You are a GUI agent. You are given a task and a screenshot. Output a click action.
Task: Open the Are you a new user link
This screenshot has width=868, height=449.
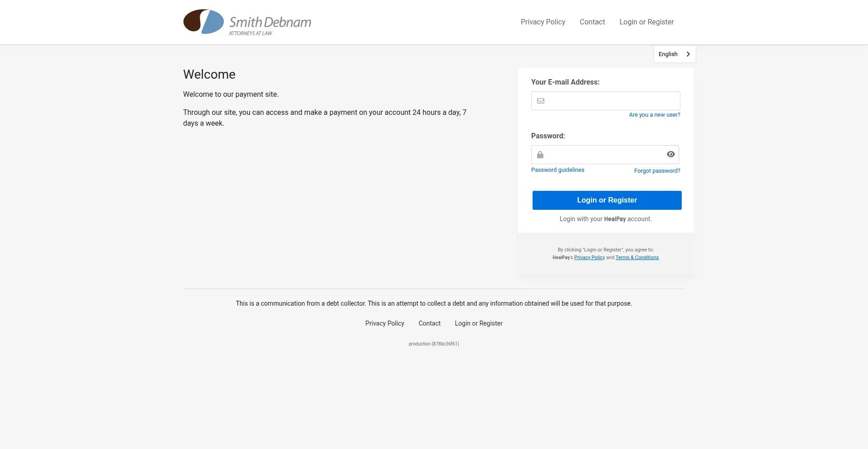pyautogui.click(x=654, y=115)
